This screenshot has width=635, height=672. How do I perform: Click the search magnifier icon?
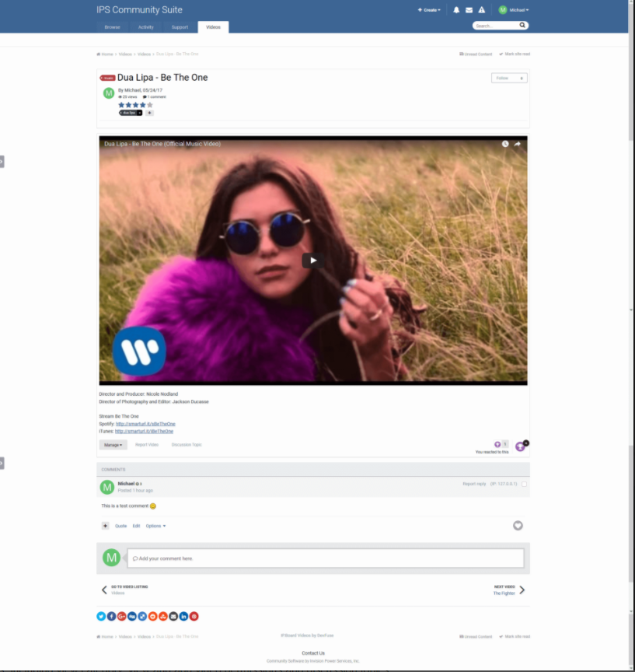[x=522, y=26]
